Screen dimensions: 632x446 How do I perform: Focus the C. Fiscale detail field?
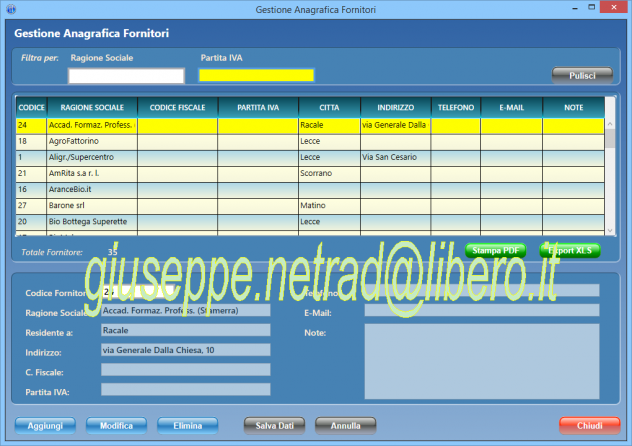[185, 369]
